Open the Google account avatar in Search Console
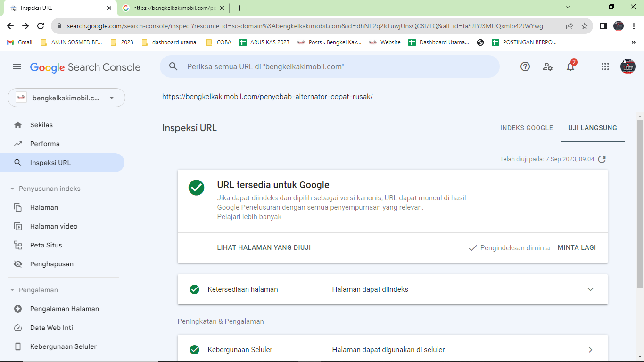This screenshot has height=362, width=644. click(628, 66)
